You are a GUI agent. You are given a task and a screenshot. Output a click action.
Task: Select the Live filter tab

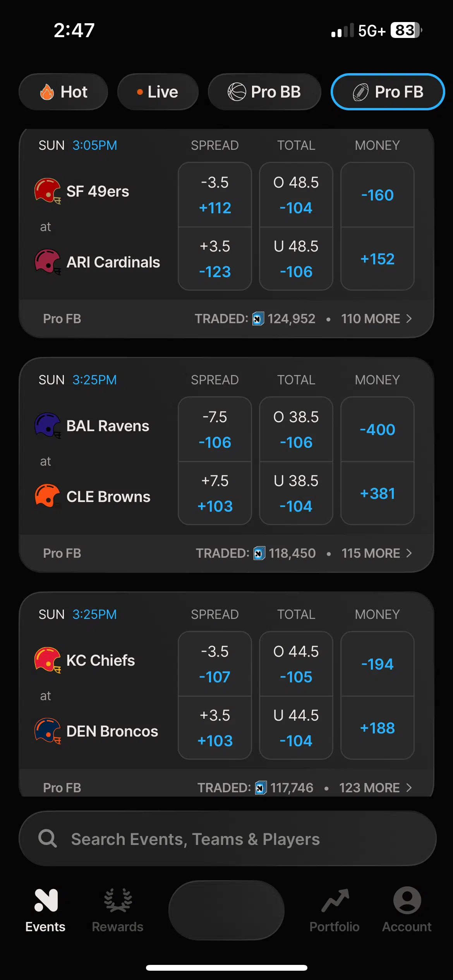tap(158, 92)
